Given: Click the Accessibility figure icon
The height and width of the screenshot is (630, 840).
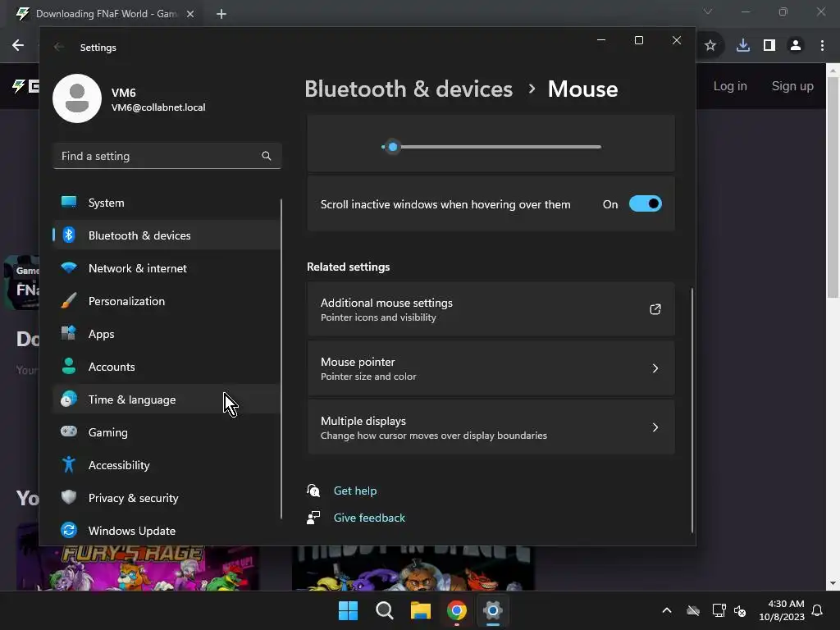Looking at the screenshot, I should (x=69, y=464).
